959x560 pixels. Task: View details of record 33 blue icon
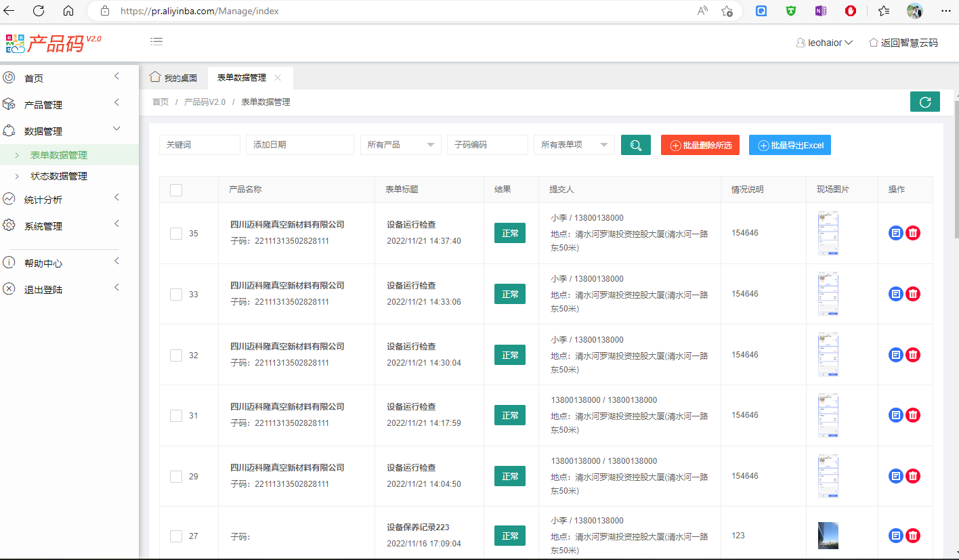tap(895, 294)
